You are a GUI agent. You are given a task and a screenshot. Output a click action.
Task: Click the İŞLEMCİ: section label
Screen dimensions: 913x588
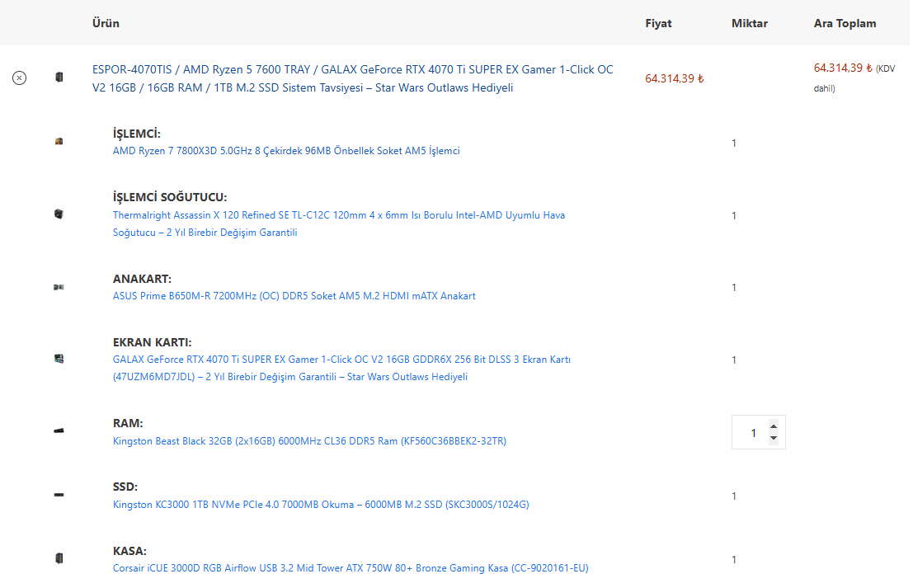pyautogui.click(x=137, y=134)
